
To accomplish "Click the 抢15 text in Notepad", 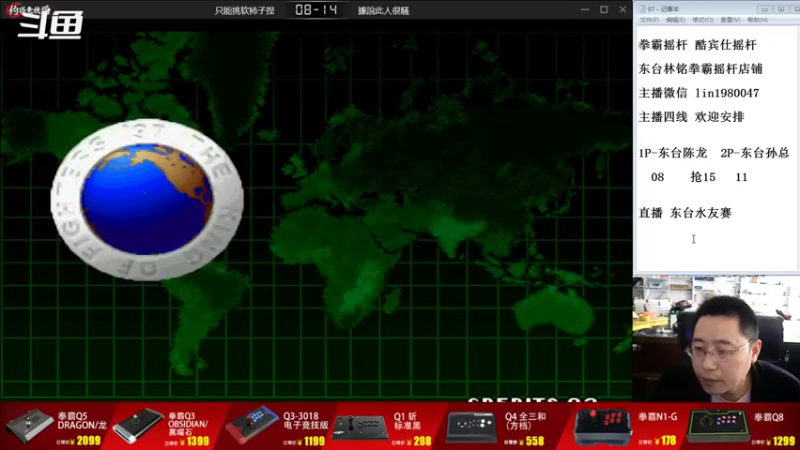I will (x=703, y=177).
